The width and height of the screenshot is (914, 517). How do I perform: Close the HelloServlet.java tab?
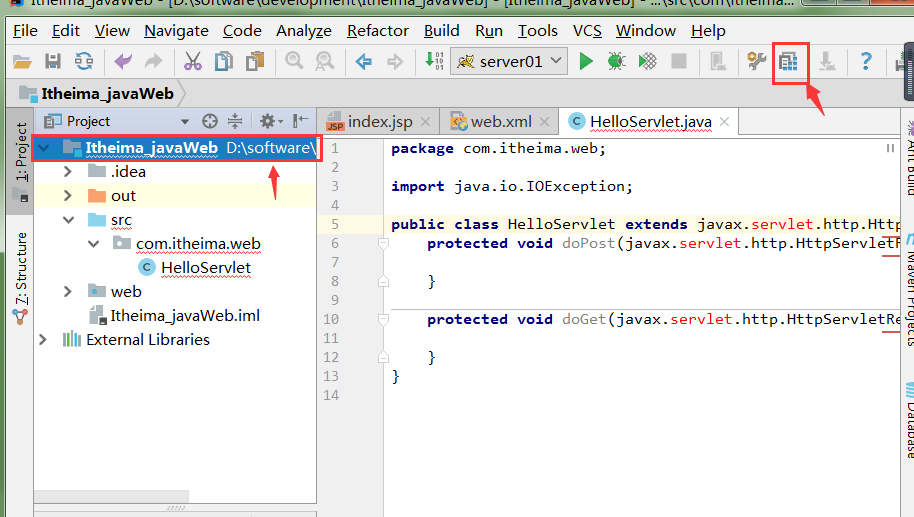click(725, 121)
